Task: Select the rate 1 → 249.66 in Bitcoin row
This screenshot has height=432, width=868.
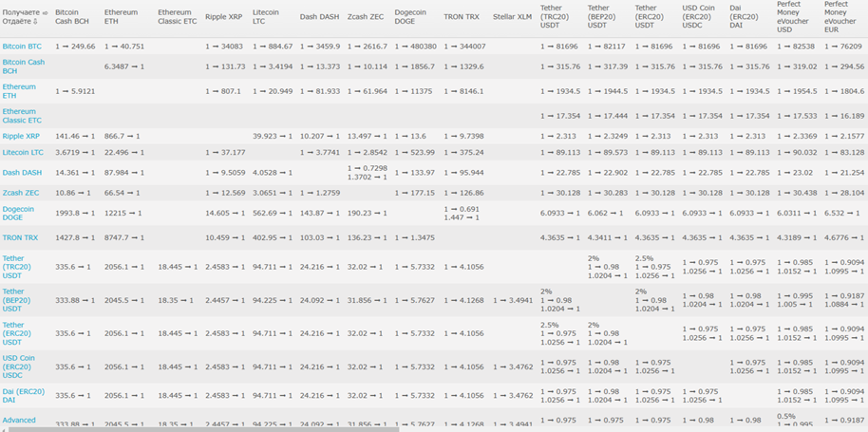Action: 75,47
